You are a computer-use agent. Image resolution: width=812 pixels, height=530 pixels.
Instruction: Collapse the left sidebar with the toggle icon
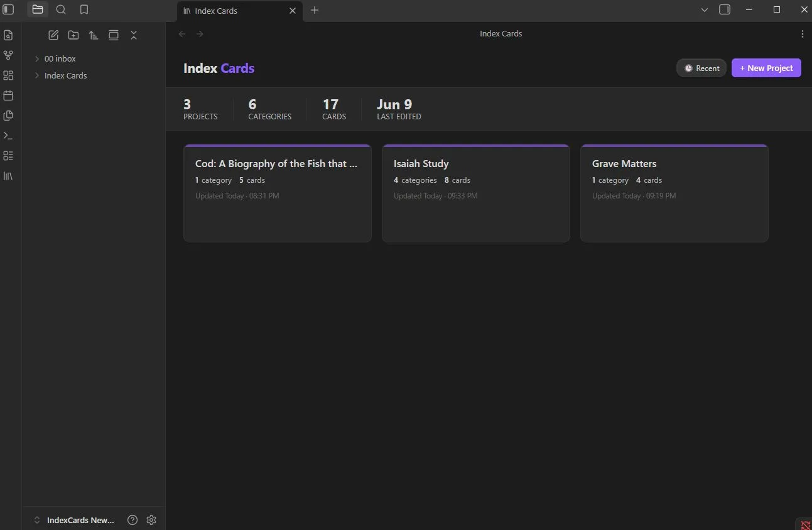point(9,9)
